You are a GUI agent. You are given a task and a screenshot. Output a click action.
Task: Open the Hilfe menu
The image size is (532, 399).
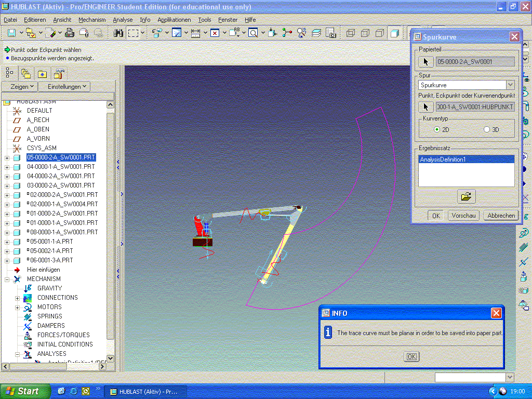[x=250, y=20]
